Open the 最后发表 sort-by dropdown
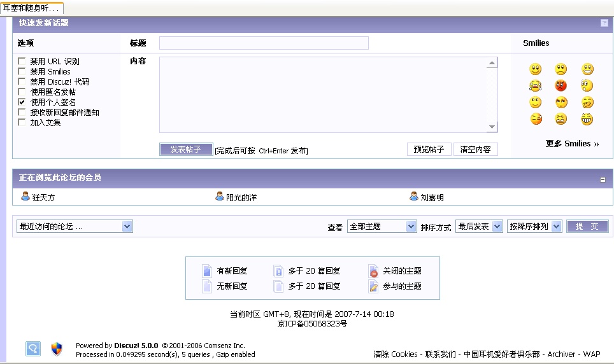 pos(479,227)
